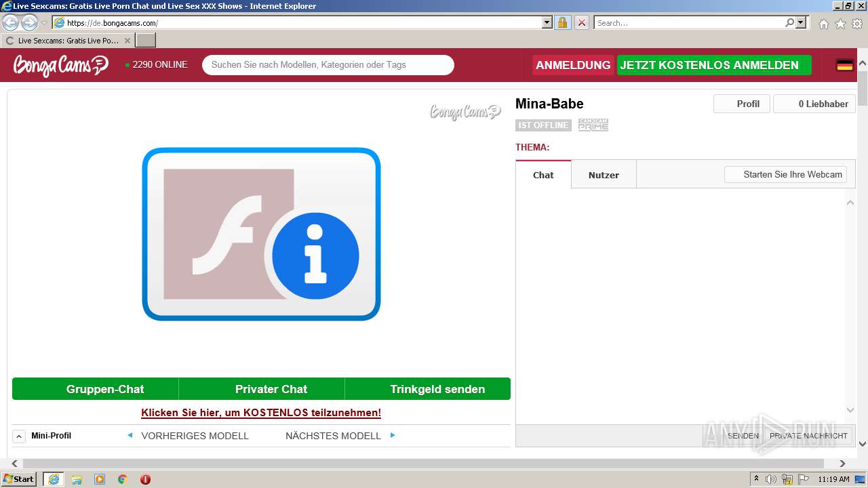The height and width of the screenshot is (488, 868).
Task: Open the Profil button
Action: [742, 104]
